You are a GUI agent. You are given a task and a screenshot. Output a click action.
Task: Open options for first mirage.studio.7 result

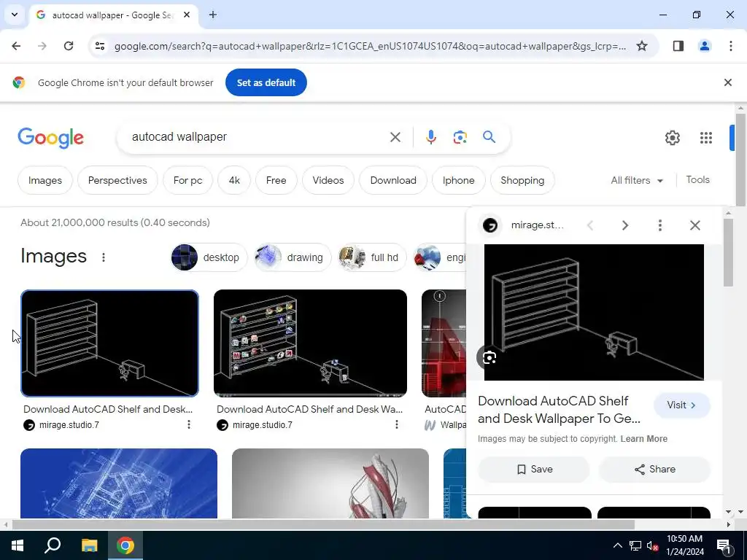click(x=189, y=424)
